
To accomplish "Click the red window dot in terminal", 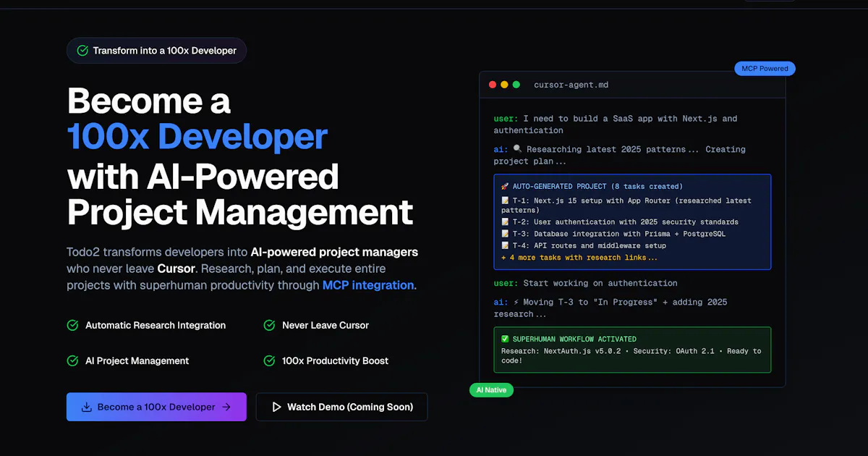I will point(493,85).
